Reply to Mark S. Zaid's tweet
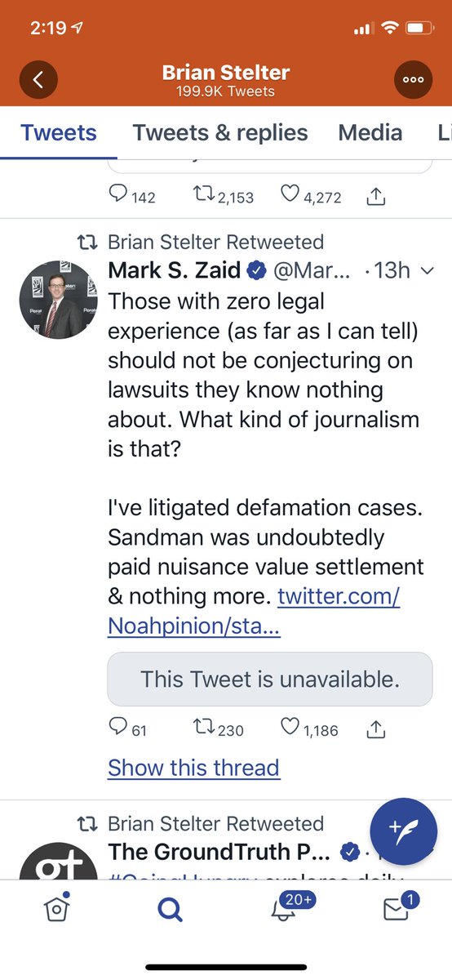Viewport: 452px width, 980px height. (x=127, y=728)
